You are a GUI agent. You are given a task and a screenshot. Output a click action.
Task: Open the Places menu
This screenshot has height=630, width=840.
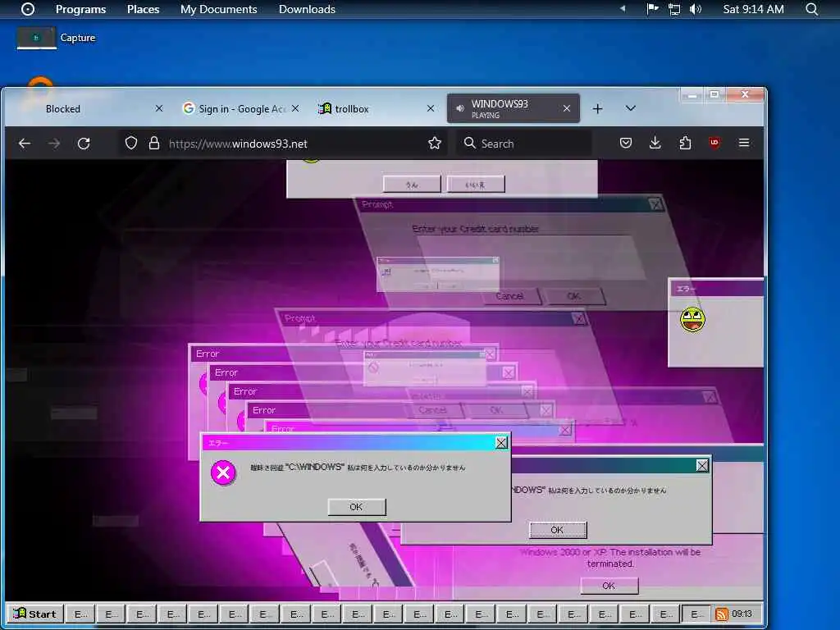click(x=143, y=9)
